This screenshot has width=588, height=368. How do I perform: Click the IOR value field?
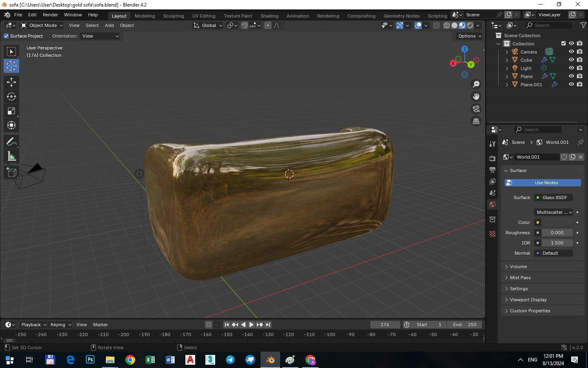(x=557, y=243)
